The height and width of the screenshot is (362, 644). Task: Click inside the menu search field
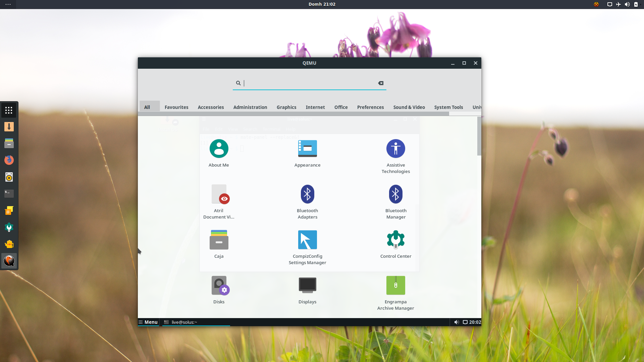(x=309, y=83)
